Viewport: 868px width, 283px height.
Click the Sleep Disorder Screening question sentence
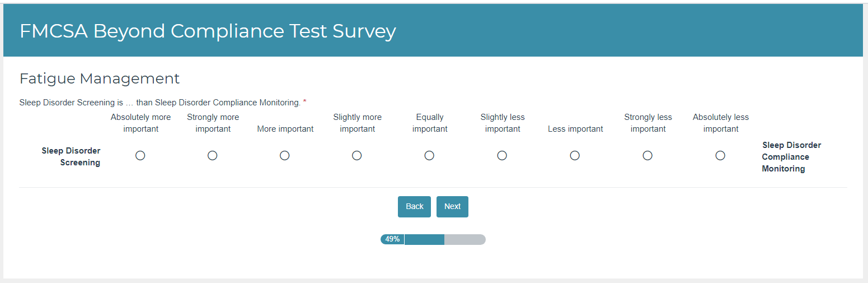(x=159, y=103)
